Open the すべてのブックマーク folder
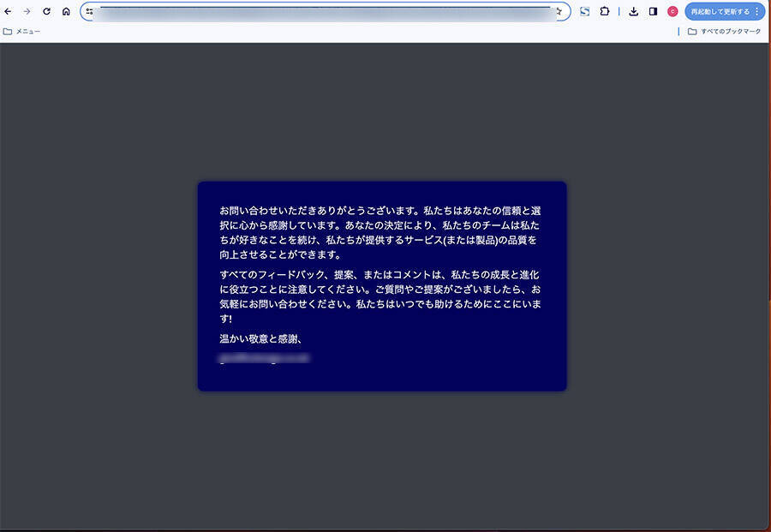 [724, 32]
